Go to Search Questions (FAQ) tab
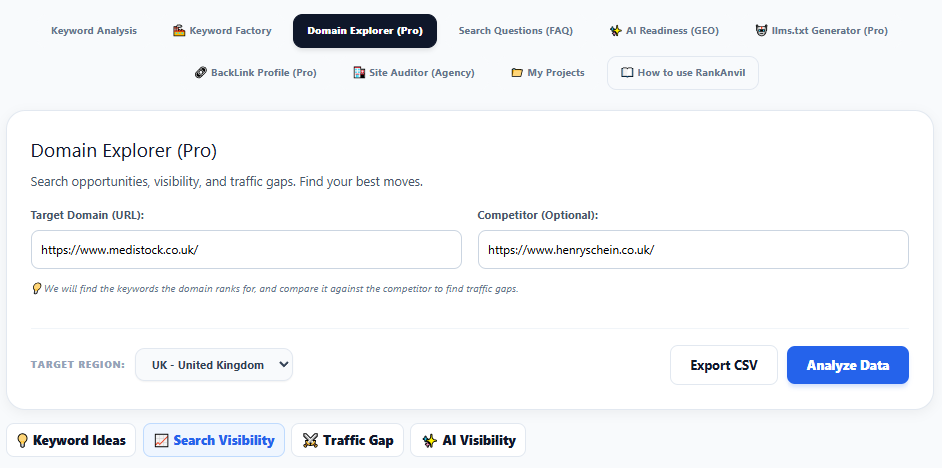942x468 pixels. (x=515, y=31)
